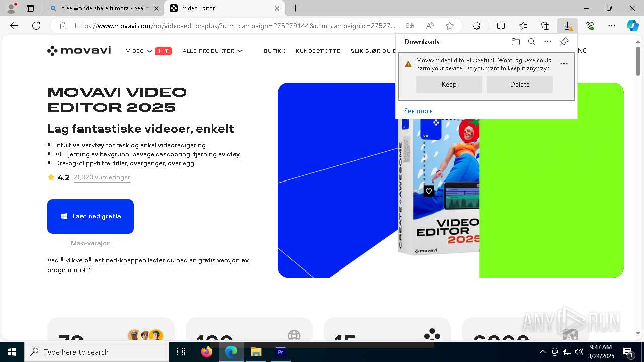Image resolution: width=644 pixels, height=362 pixels.
Task: Click the Last ned gratis button
Action: tap(91, 216)
